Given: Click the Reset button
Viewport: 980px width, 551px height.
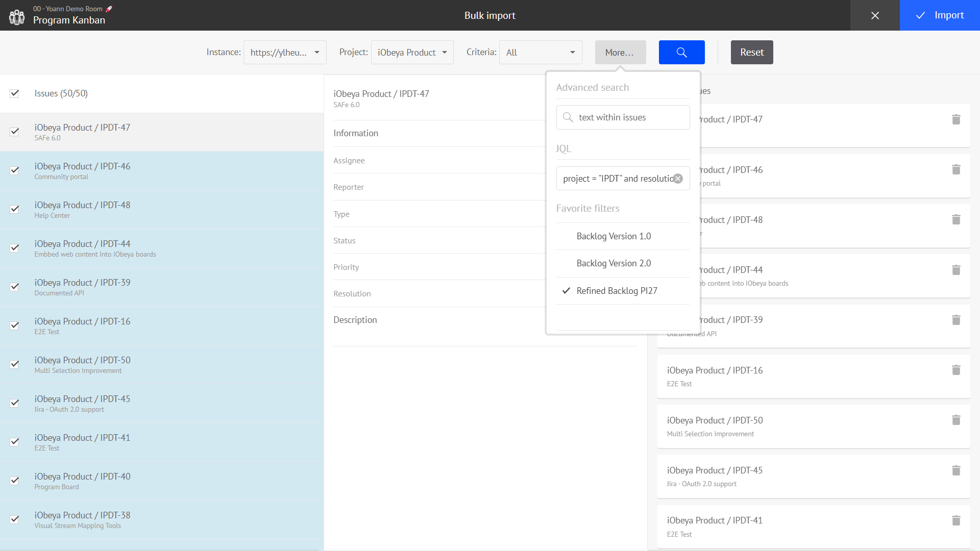Looking at the screenshot, I should click(x=752, y=52).
